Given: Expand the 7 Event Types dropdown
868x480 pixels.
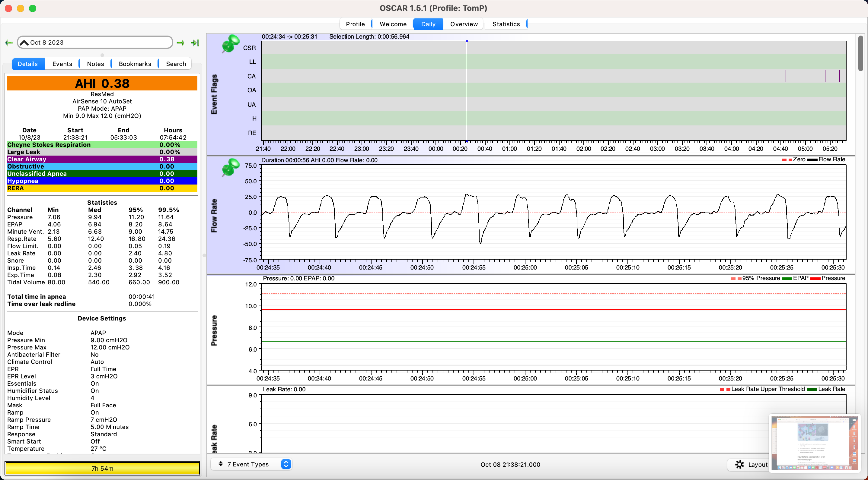Looking at the screenshot, I should tap(286, 464).
